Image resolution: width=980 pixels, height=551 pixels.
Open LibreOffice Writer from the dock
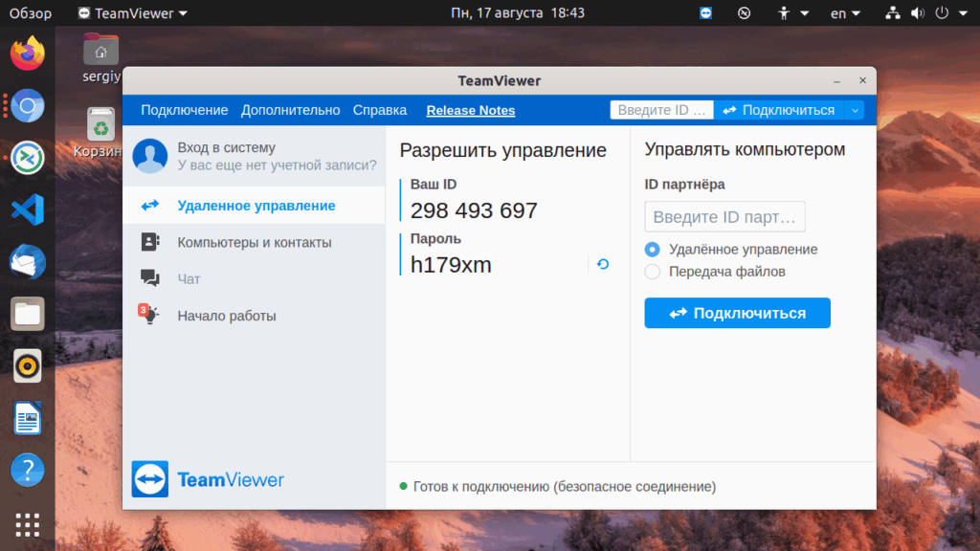point(28,418)
